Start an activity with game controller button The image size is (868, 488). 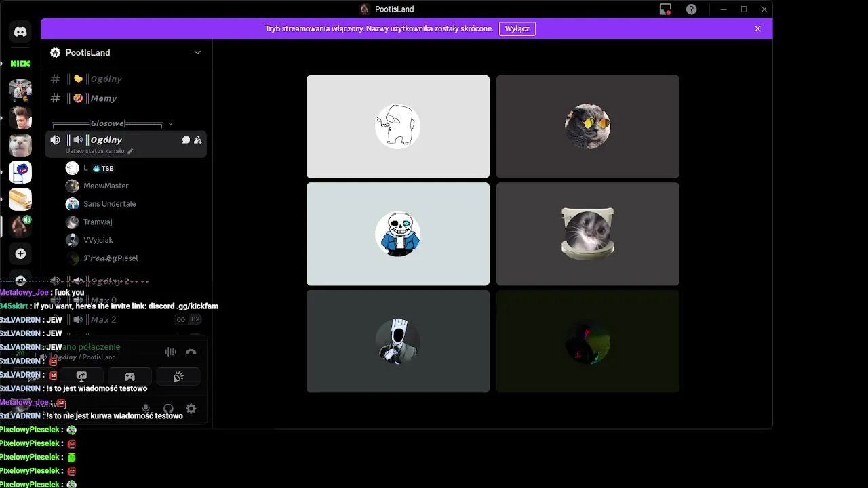(x=130, y=376)
